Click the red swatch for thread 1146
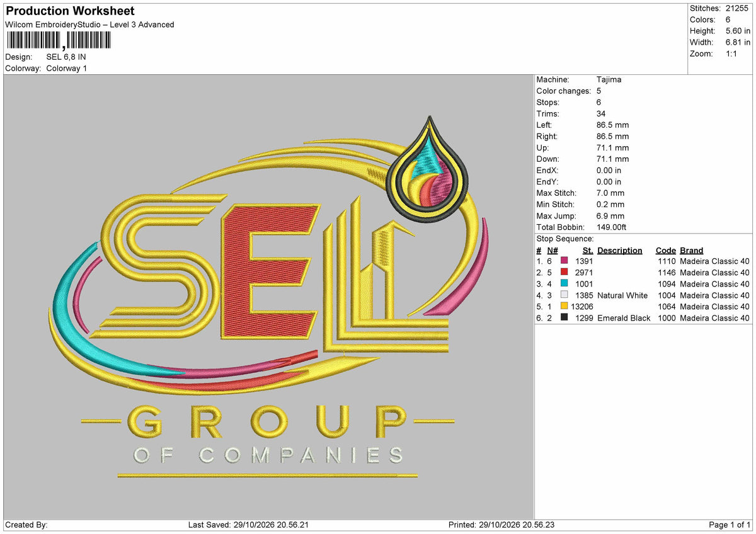Viewport: 756px width, 534px height. pos(564,273)
